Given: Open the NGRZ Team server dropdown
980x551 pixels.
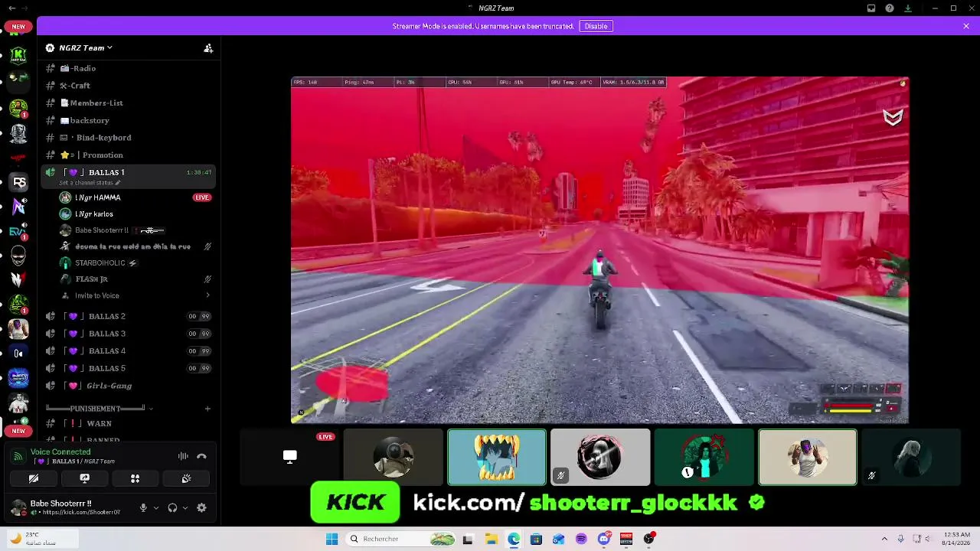Looking at the screenshot, I should point(86,48).
